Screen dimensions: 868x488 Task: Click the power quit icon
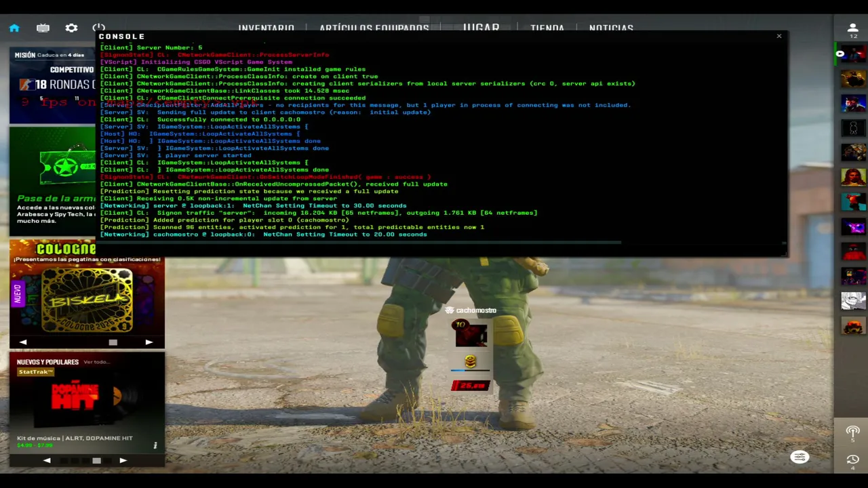pyautogui.click(x=99, y=28)
